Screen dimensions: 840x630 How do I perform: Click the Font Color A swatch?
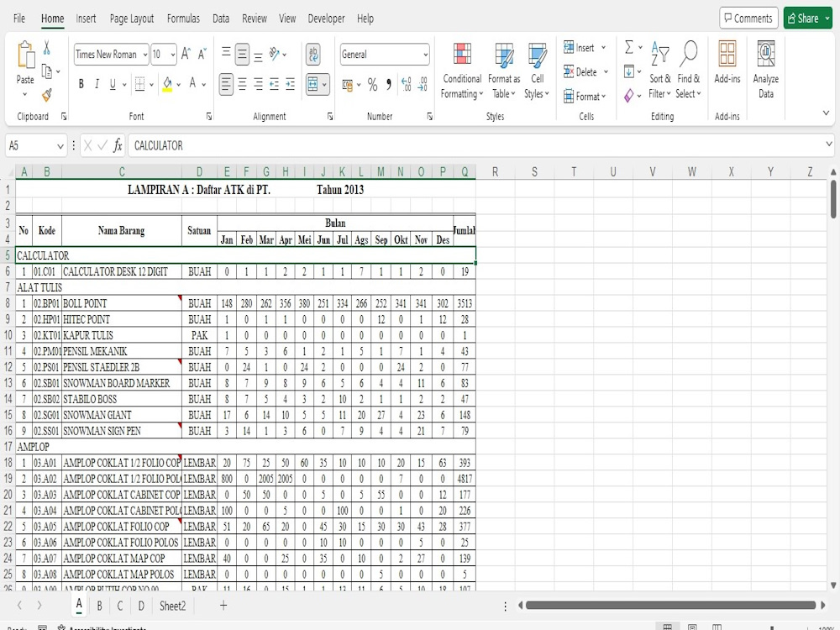[x=192, y=84]
